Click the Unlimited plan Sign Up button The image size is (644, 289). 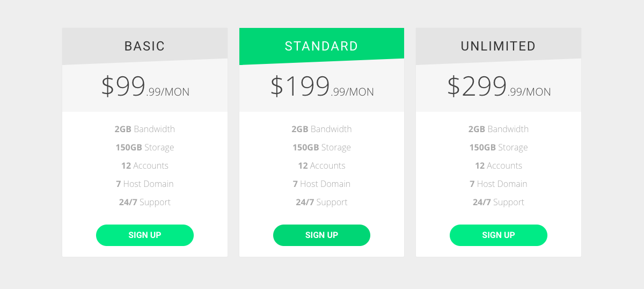point(499,235)
